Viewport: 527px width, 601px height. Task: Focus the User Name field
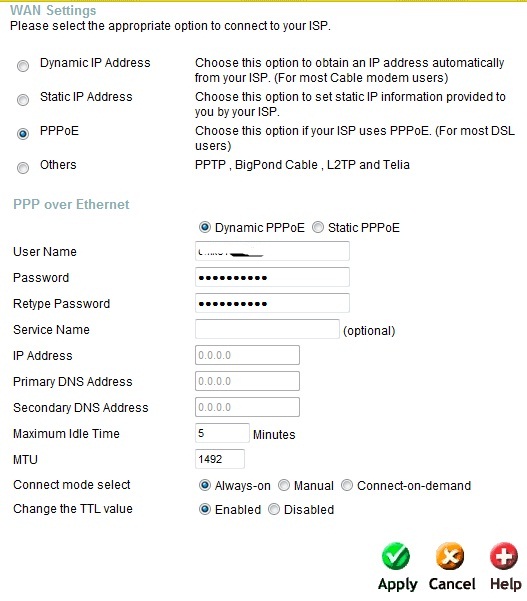coord(272,251)
